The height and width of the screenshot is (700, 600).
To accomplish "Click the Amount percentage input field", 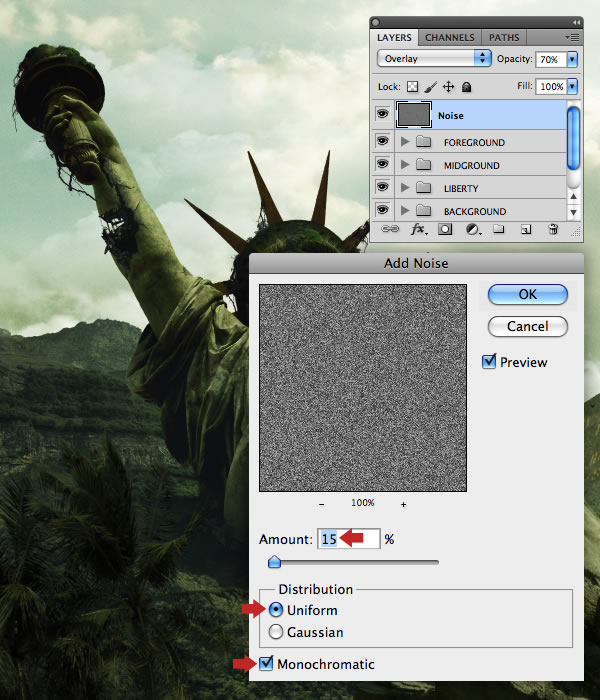I will pos(349,539).
